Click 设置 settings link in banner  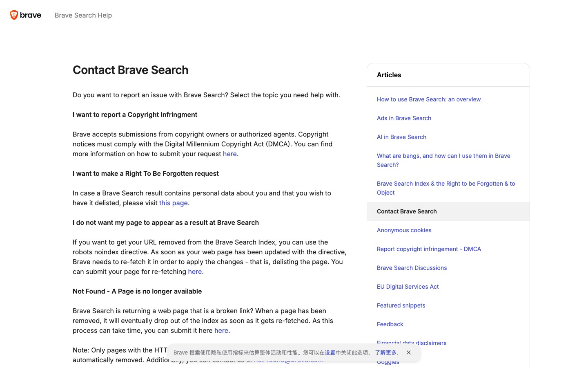coord(330,352)
